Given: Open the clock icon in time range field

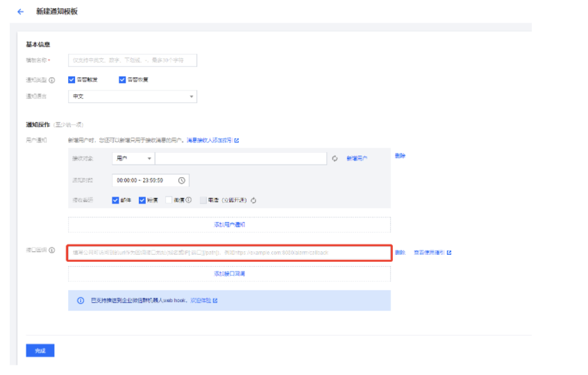Looking at the screenshot, I should click(182, 181).
